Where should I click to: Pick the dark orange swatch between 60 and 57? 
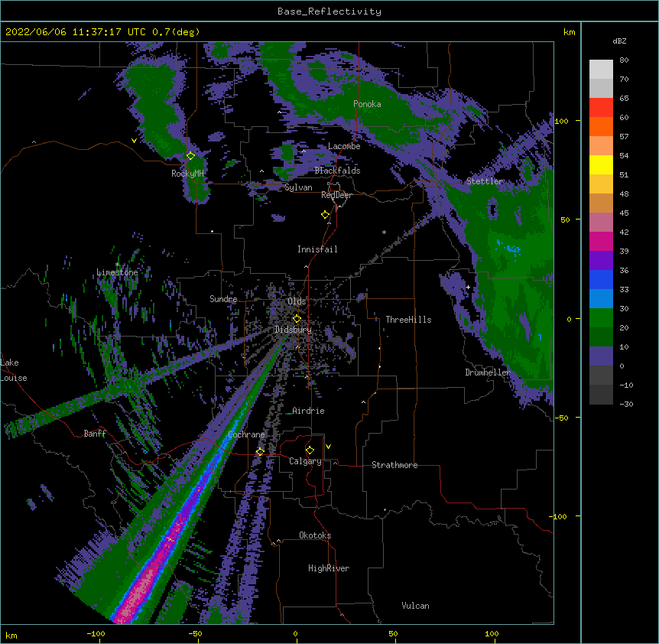pyautogui.click(x=601, y=126)
